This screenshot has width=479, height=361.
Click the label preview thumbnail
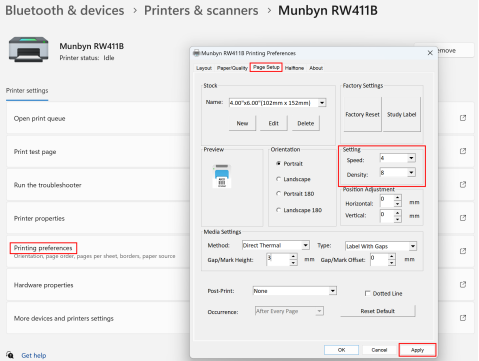click(x=222, y=176)
